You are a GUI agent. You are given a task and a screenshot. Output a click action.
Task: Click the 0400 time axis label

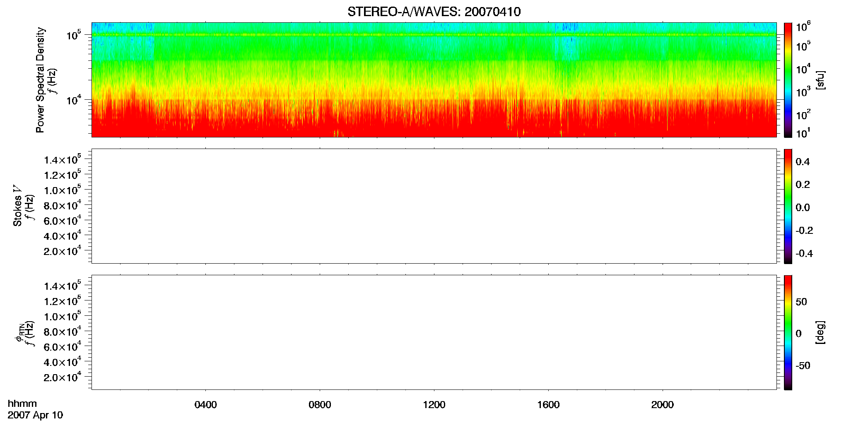(x=205, y=405)
